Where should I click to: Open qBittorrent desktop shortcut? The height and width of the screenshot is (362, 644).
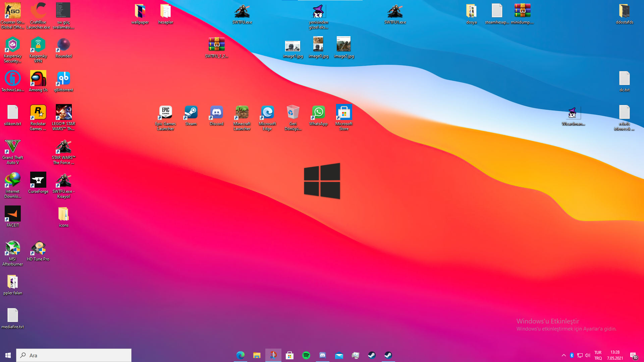pos(64,81)
